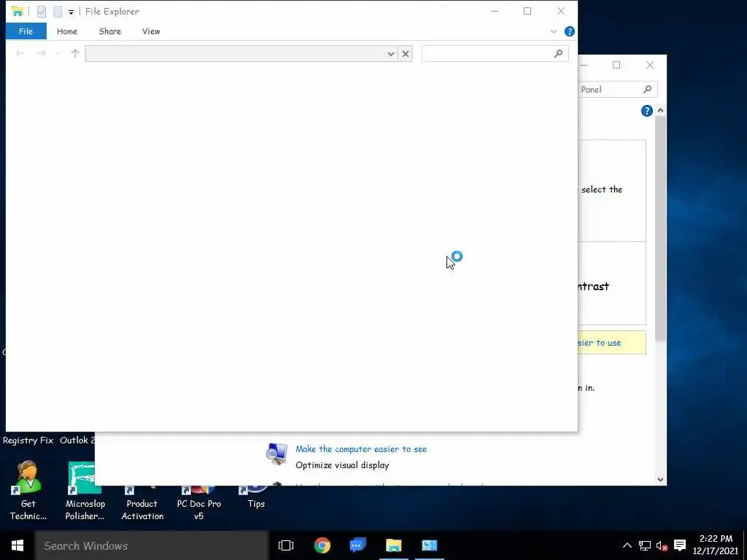
Task: Click the Properties quick access icon
Action: tap(42, 12)
